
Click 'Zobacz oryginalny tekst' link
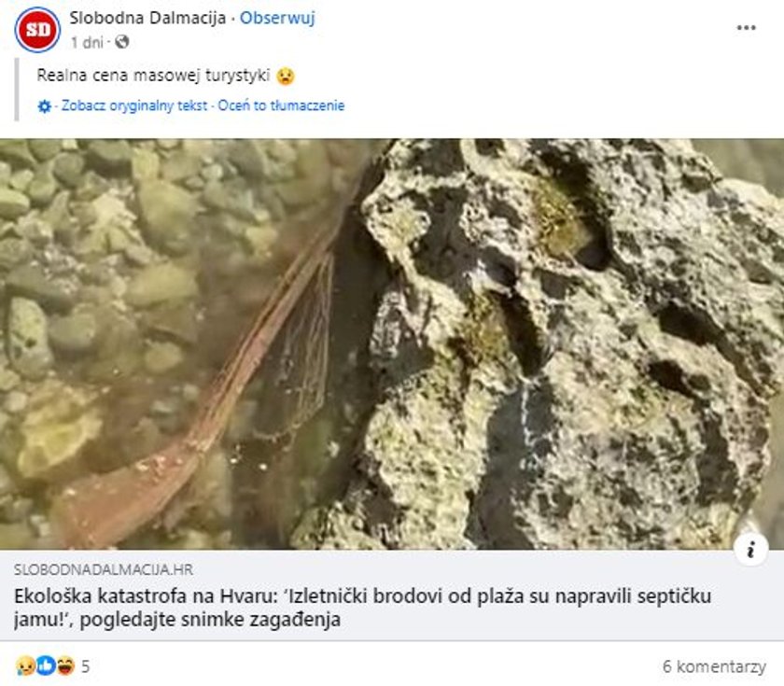[x=134, y=105]
